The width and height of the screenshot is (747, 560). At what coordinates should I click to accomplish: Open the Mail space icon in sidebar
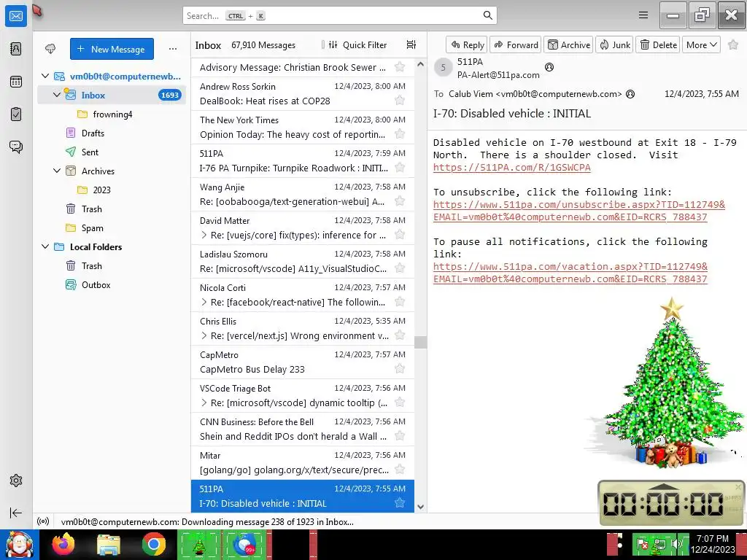(16, 16)
